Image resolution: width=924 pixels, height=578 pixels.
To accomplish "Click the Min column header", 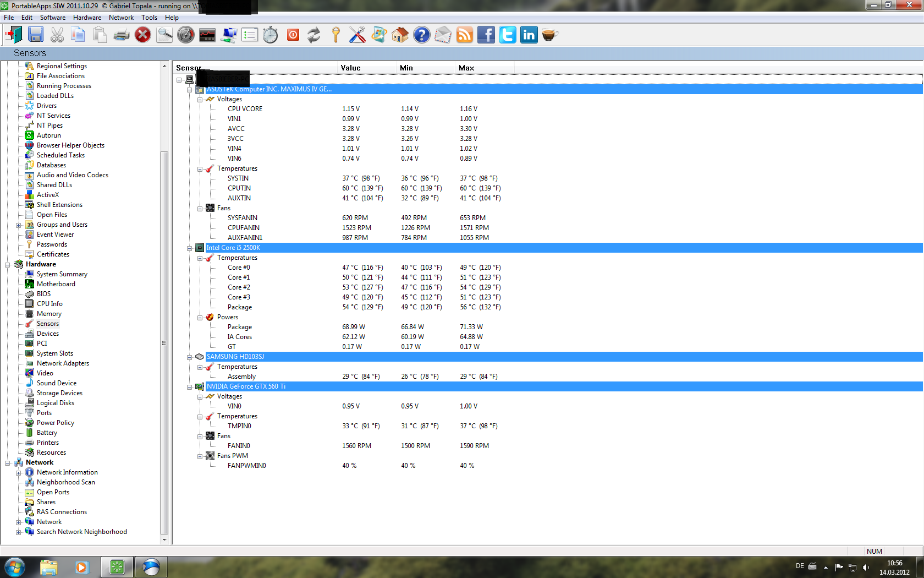I will point(426,68).
